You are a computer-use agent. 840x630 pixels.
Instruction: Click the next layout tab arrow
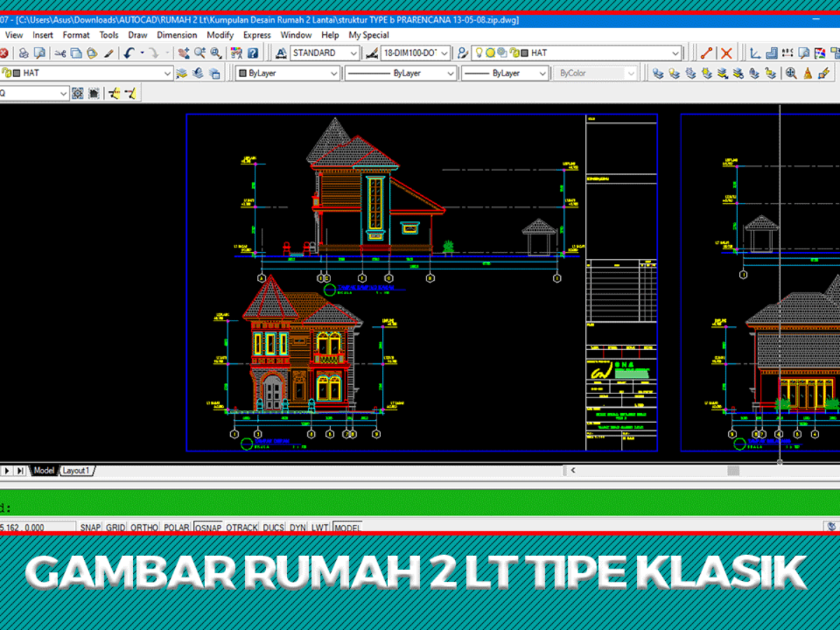click(7, 470)
